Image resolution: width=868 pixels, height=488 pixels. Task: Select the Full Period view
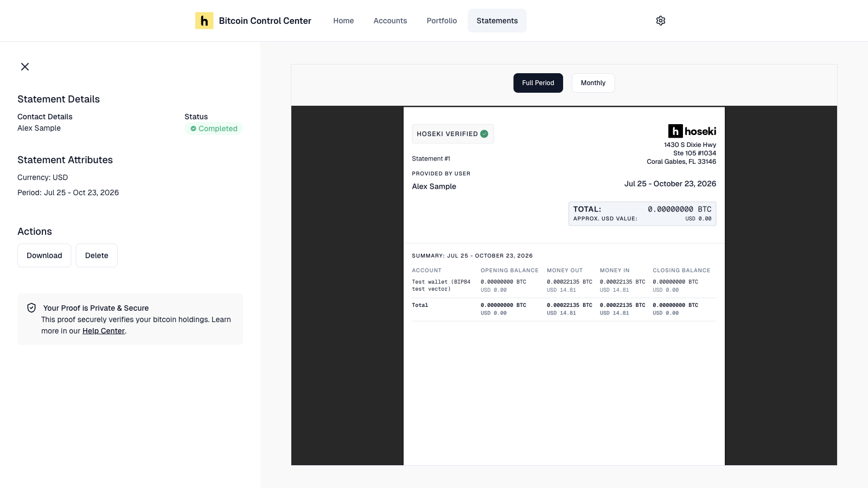point(538,83)
